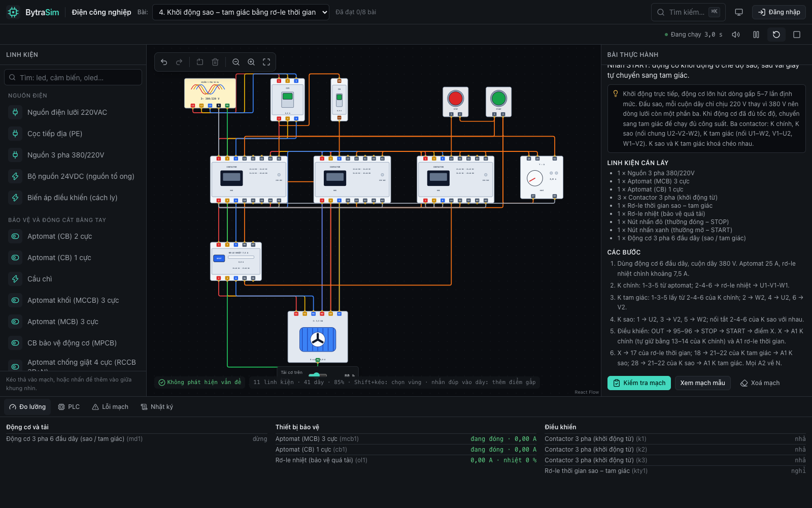Undo the last canvas action
This screenshot has height=508, width=812.
click(164, 62)
